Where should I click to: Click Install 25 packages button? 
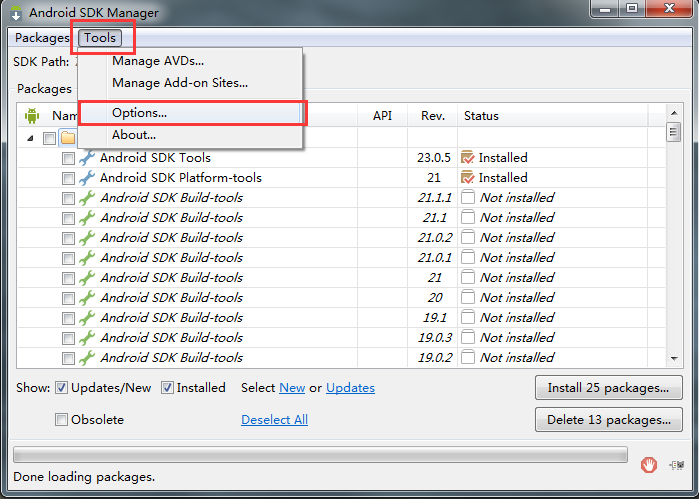[609, 388]
